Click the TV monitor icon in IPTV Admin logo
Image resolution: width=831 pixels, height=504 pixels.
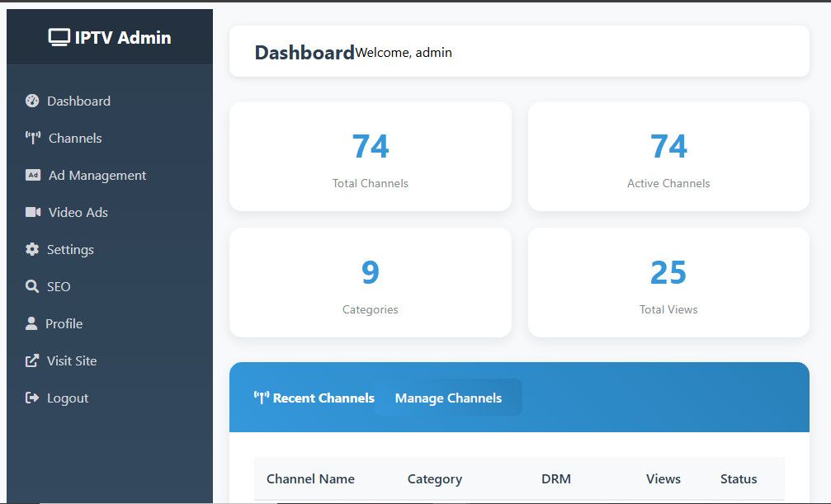coord(59,38)
